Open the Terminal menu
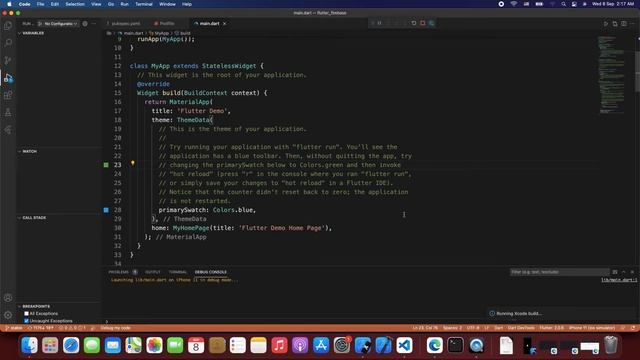Image resolution: width=640 pixels, height=360 pixels. (x=144, y=4)
